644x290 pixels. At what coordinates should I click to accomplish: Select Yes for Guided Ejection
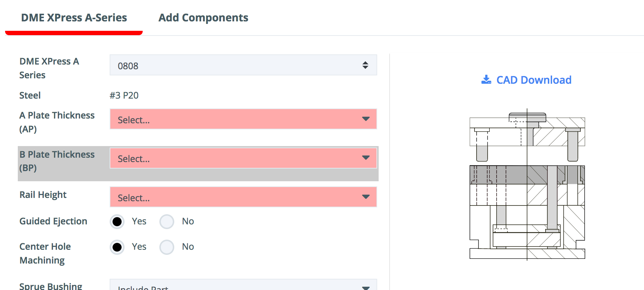pyautogui.click(x=117, y=221)
